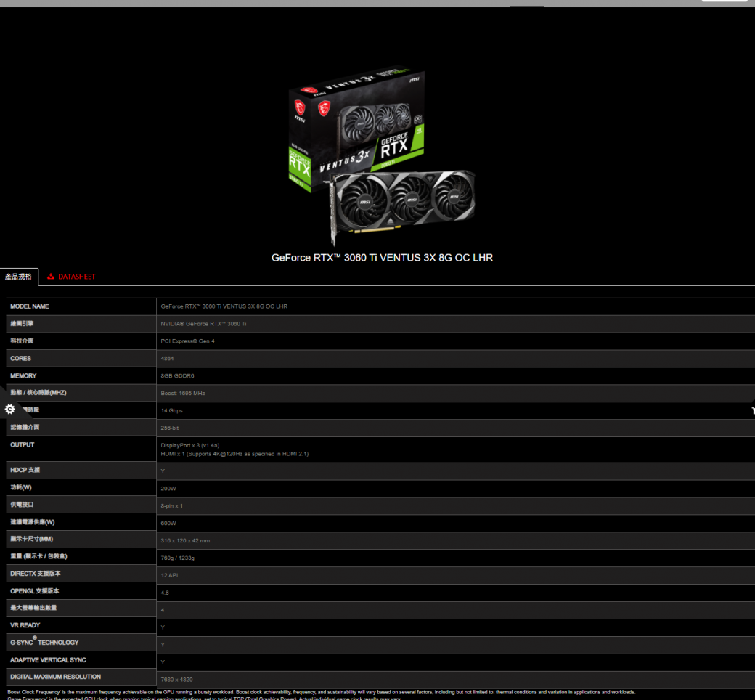Click the DisplayPort x 3 (v1.4a) line
The height and width of the screenshot is (700, 755).
coord(190,446)
